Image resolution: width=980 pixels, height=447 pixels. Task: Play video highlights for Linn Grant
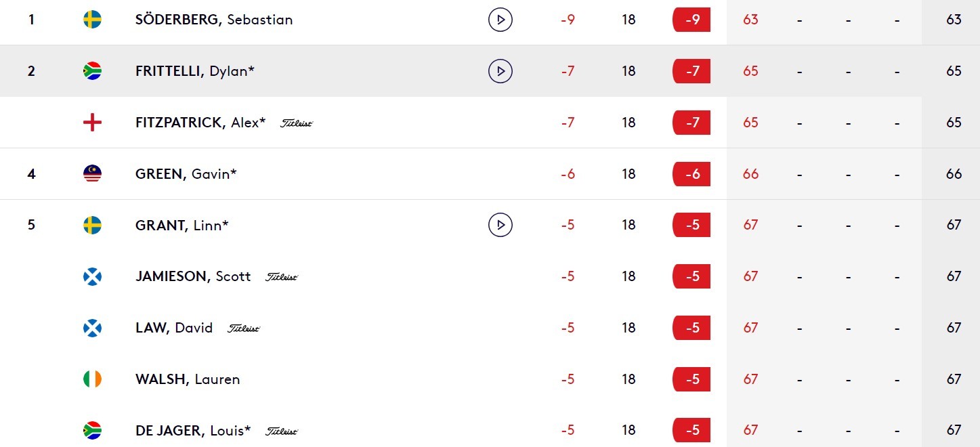point(500,225)
